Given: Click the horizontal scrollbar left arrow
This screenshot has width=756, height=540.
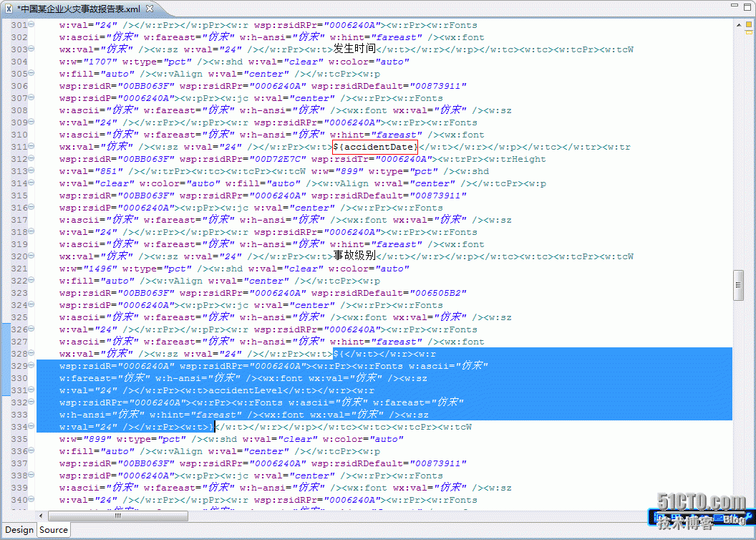Looking at the screenshot, I should [41, 516].
